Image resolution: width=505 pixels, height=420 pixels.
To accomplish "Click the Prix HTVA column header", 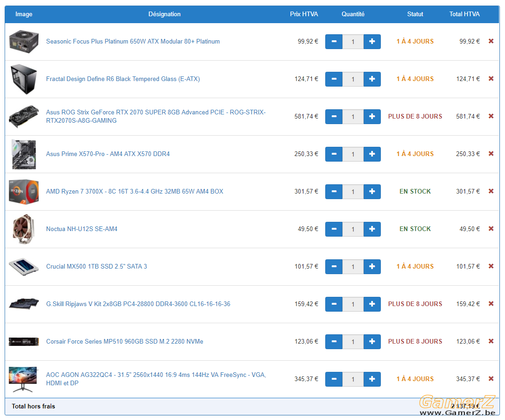I will click(x=304, y=14).
